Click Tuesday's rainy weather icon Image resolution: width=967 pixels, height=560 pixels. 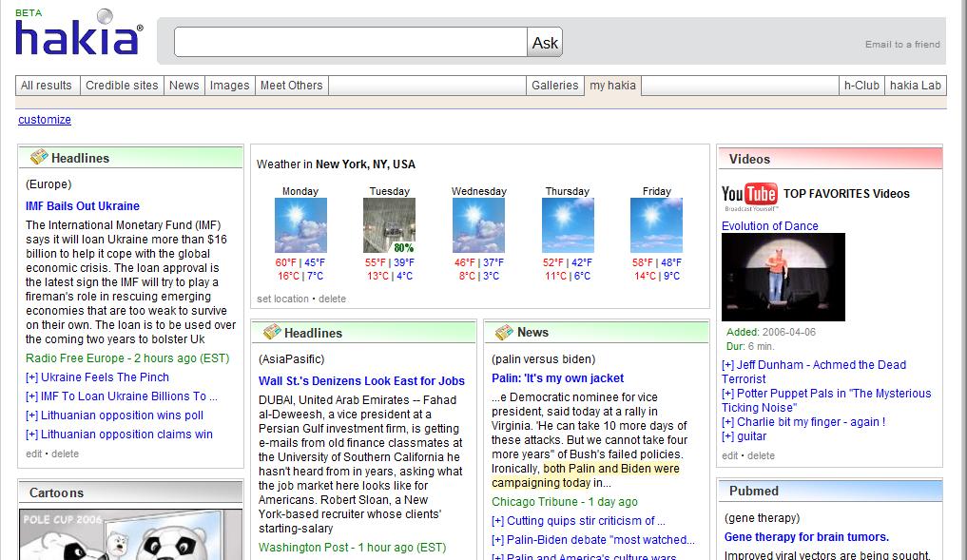pyautogui.click(x=389, y=225)
